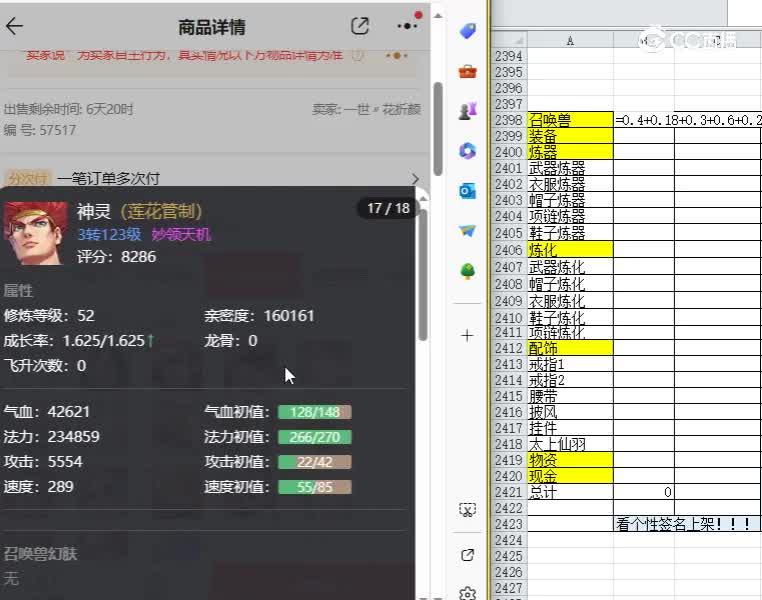Click the pet detail panel scrollbar thumb
Image resolution: width=762 pixels, height=600 pixels.
pos(422,275)
